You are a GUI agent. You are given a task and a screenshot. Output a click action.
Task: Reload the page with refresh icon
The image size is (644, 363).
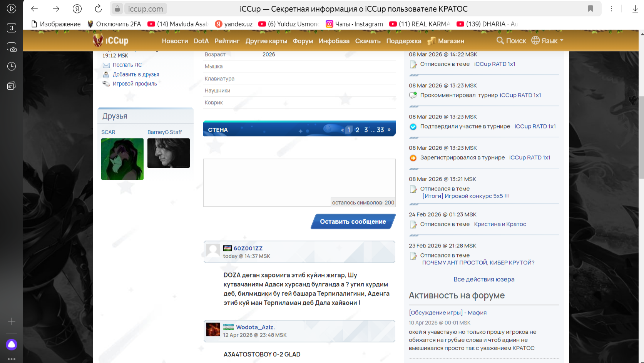click(x=98, y=8)
